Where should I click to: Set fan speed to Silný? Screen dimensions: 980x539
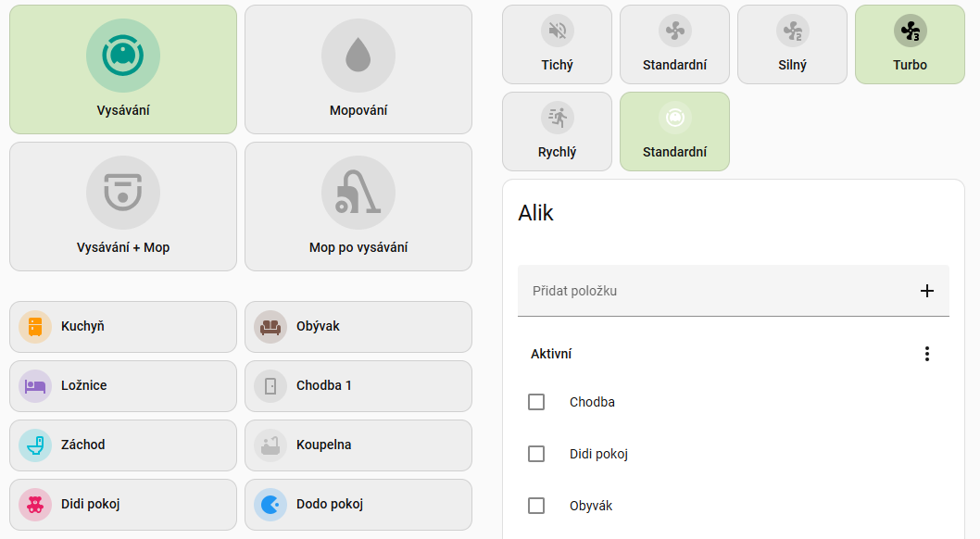point(792,44)
